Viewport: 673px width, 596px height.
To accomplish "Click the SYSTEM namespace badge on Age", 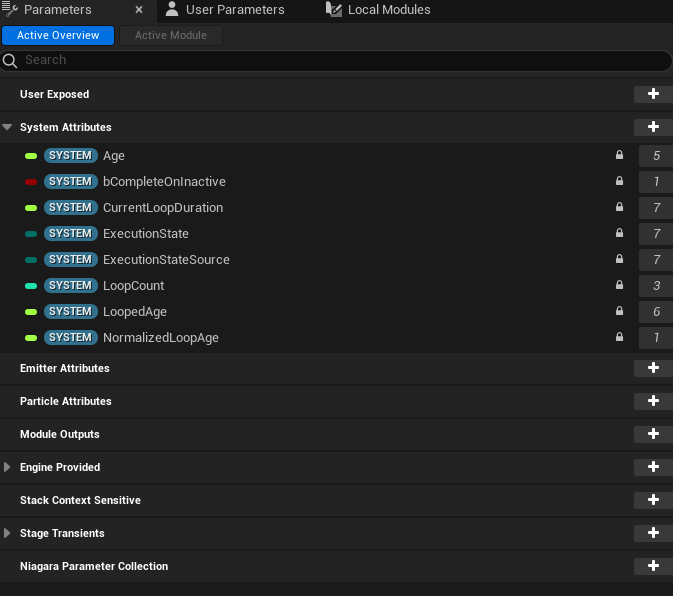I will 71,156.
